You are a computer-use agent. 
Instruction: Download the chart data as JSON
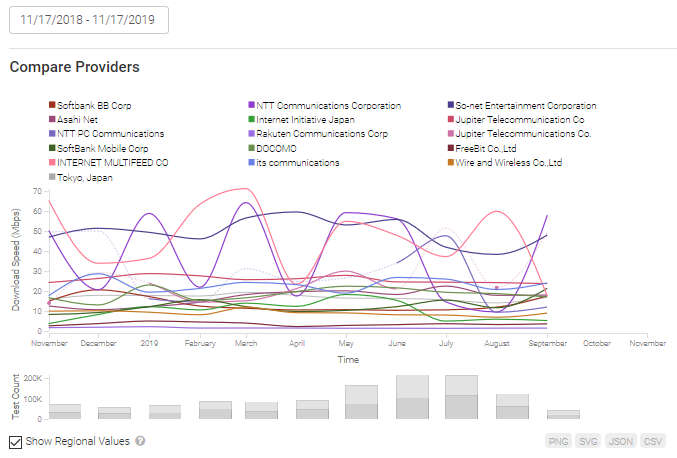coord(620,442)
